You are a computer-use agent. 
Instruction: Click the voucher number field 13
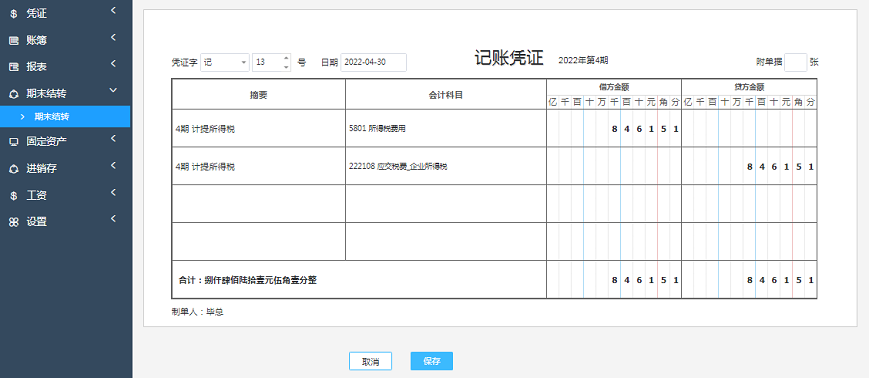click(x=267, y=63)
